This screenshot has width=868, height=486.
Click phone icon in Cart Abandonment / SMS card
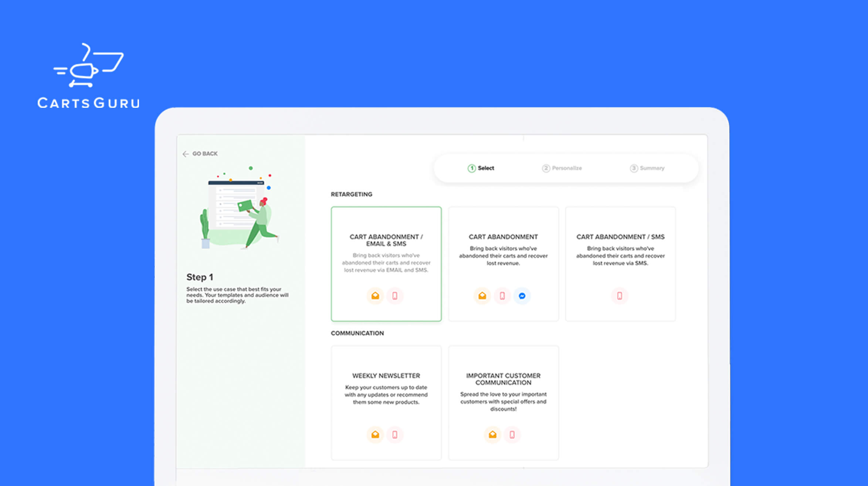[620, 296]
